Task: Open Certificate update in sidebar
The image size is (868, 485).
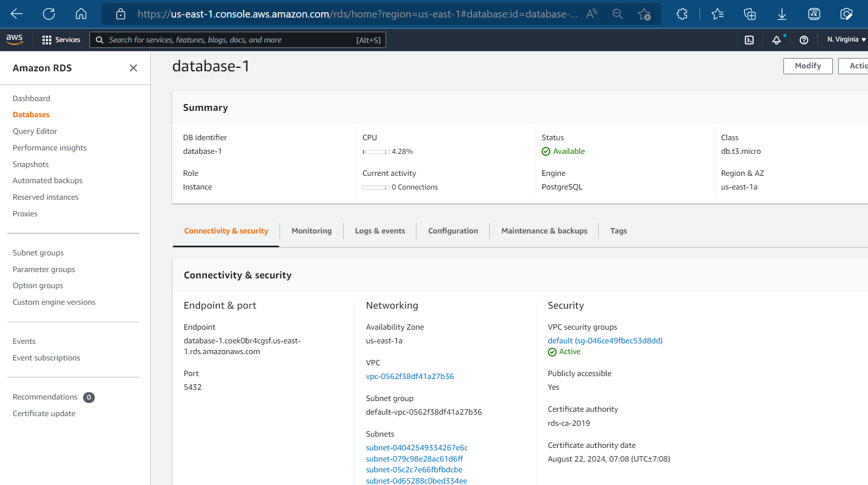Action: (x=44, y=414)
